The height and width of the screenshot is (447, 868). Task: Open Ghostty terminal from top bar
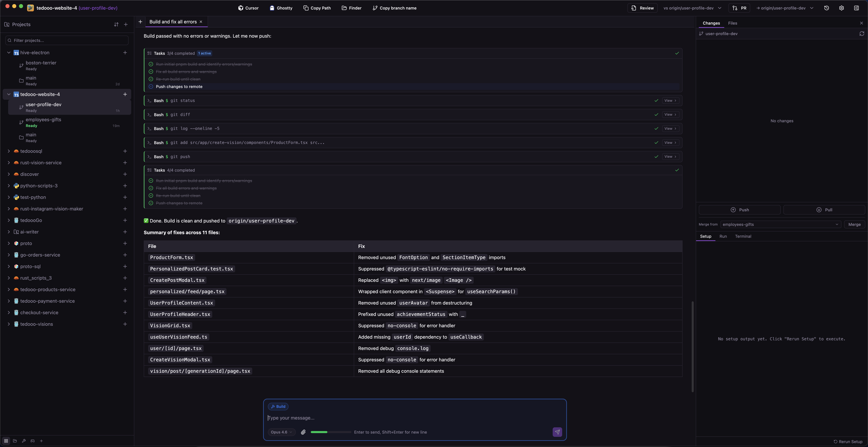point(281,8)
